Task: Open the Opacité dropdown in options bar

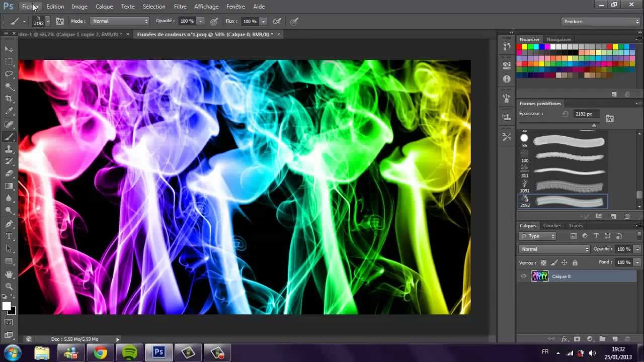Action: 201,21
